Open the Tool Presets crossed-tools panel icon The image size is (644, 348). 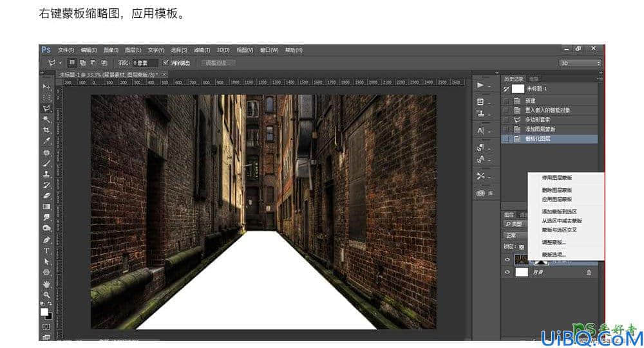pyautogui.click(x=480, y=176)
